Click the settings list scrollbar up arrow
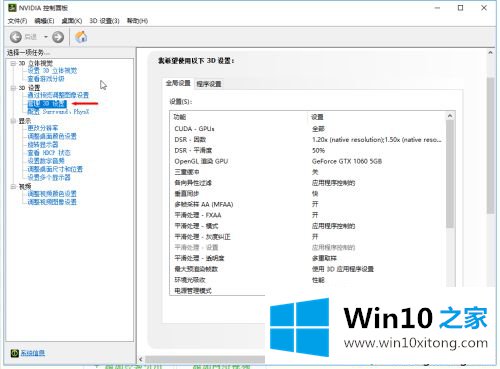This screenshot has height=369, width=500. (x=450, y=116)
